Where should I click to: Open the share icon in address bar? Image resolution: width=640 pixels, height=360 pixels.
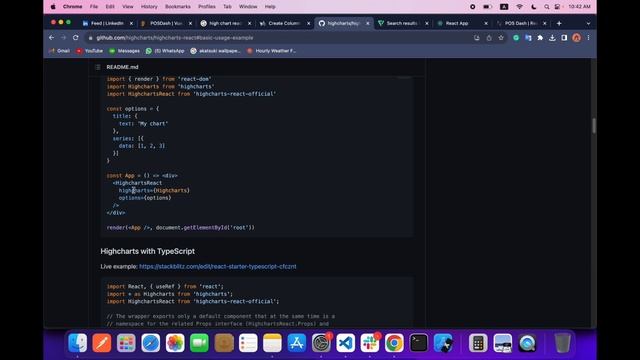[x=489, y=38]
